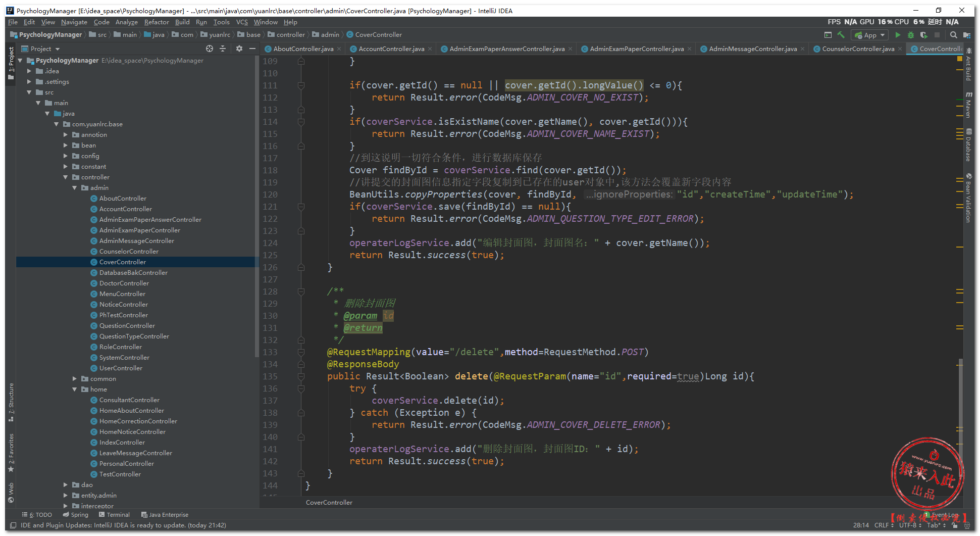Open the Terminal tool window button
980x536 pixels.
(115, 515)
